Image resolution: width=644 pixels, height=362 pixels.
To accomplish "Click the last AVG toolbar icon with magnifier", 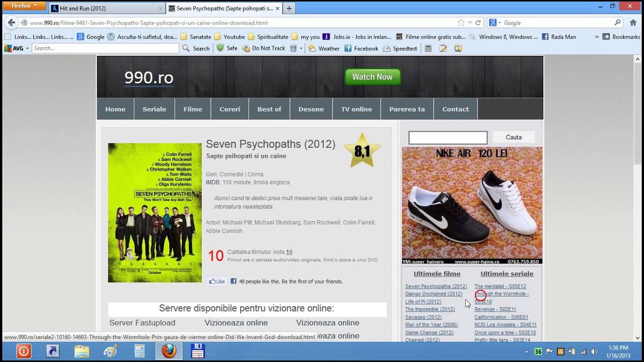I will click(458, 48).
